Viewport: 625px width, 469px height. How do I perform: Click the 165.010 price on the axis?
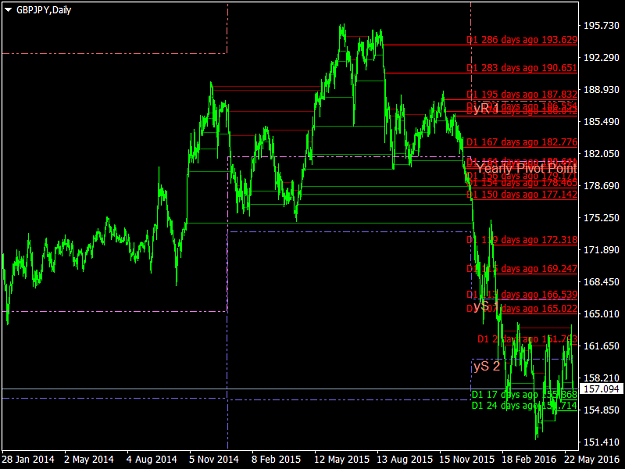point(601,314)
